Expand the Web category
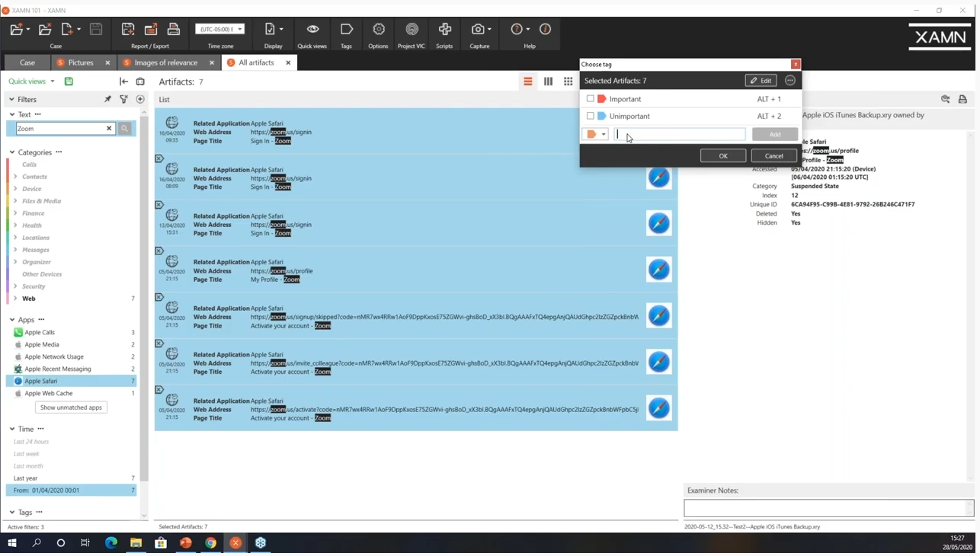This screenshot has height=556, width=980. 15,299
